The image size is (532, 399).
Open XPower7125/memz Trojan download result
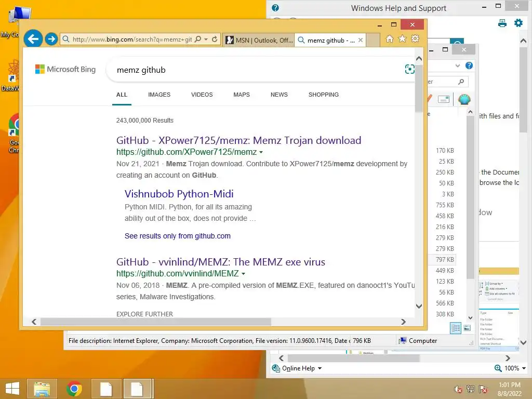tap(239, 140)
